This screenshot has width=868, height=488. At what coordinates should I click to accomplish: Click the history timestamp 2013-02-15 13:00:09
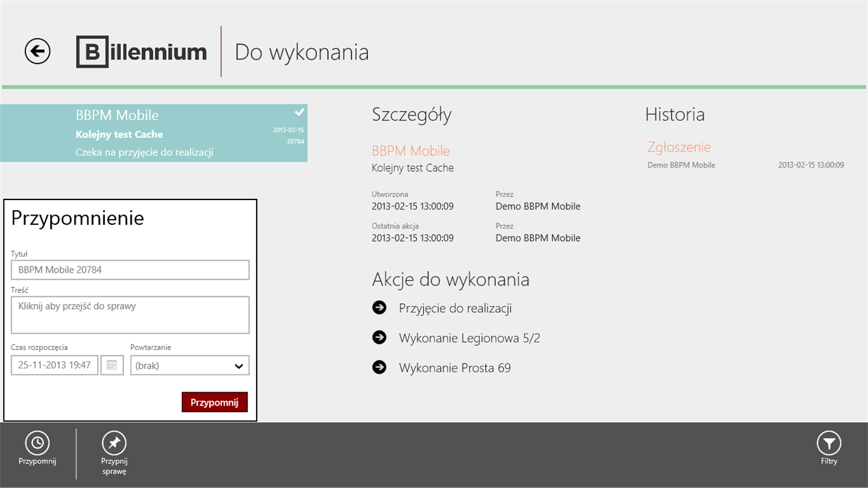click(811, 165)
